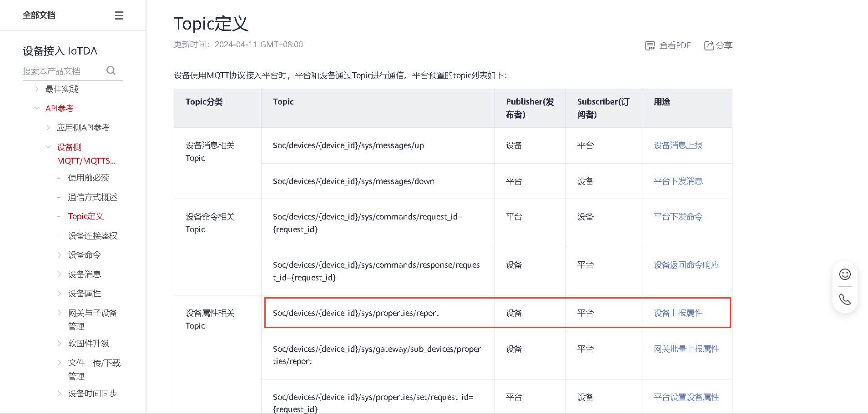This screenshot has height=414, width=868.
Task: Open the 设备连接鉴权 page
Action: pyautogui.click(x=93, y=236)
